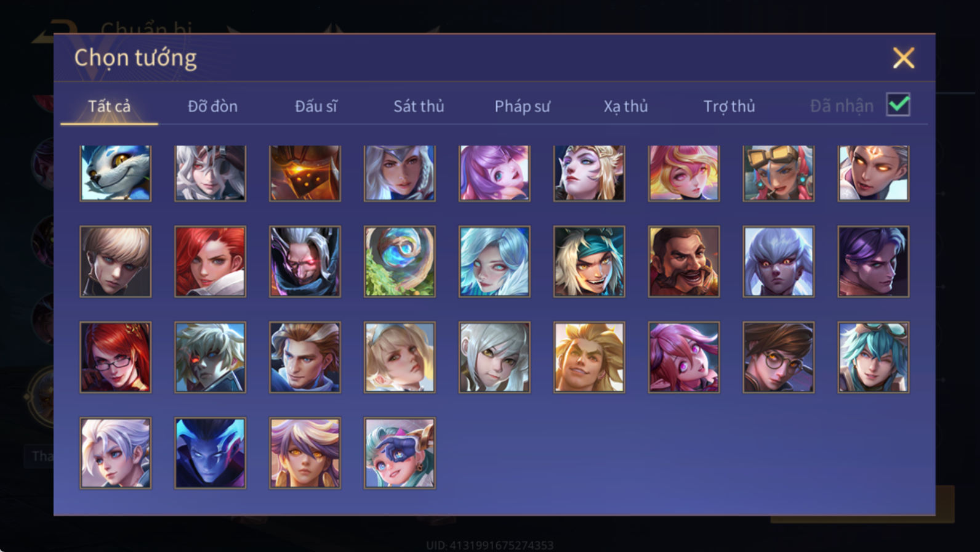Viewport: 980px width, 552px height.
Task: Select the blue wolf hero portrait
Action: click(x=115, y=173)
